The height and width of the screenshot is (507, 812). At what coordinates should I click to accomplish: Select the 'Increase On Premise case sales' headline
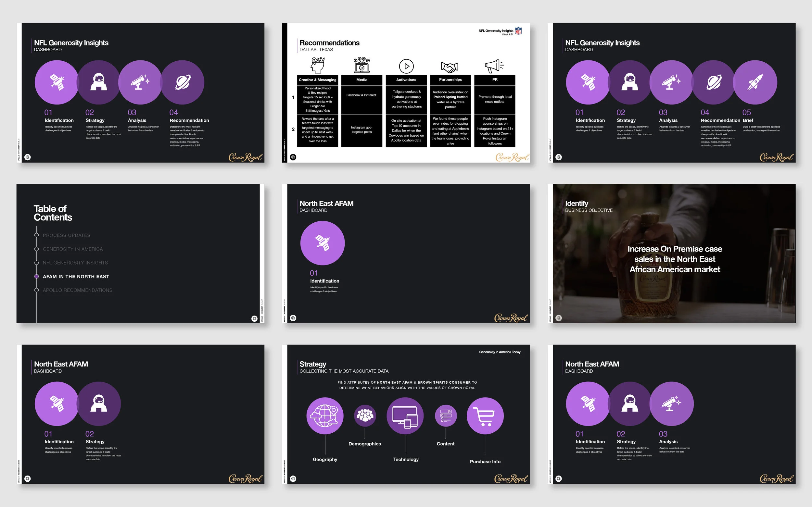coord(674,259)
